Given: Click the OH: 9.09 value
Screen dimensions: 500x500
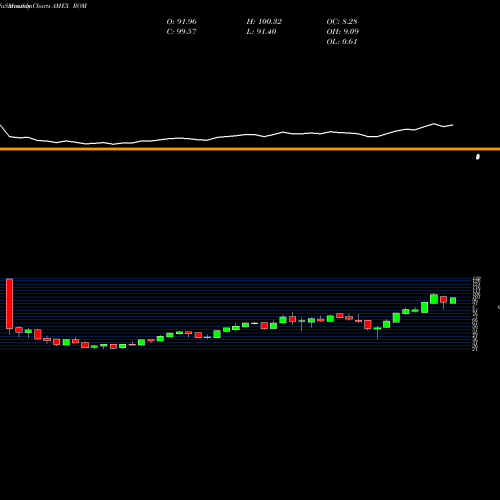Looking at the screenshot, I should [x=342, y=32].
